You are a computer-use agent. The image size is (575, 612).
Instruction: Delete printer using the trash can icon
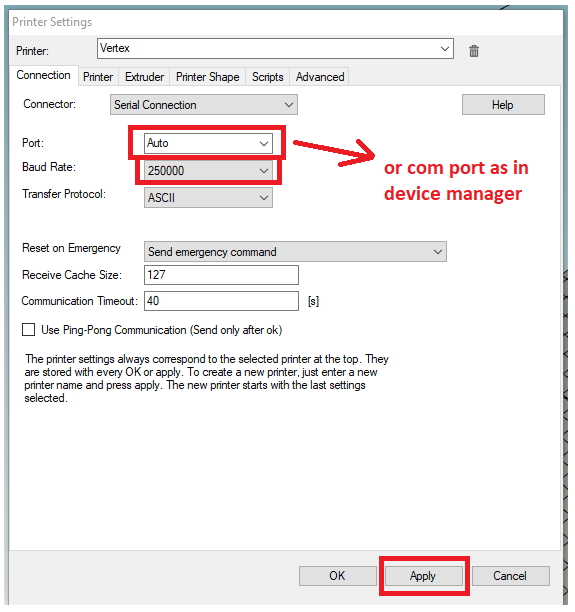[474, 51]
